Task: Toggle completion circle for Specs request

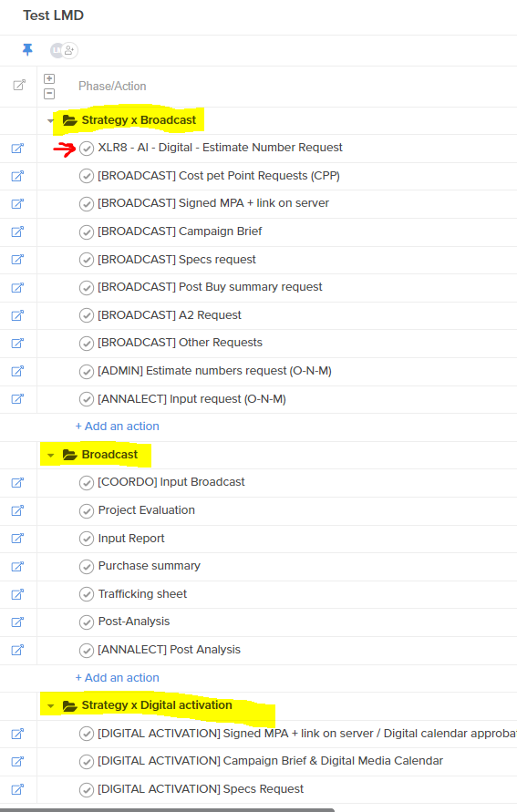Action: click(87, 260)
